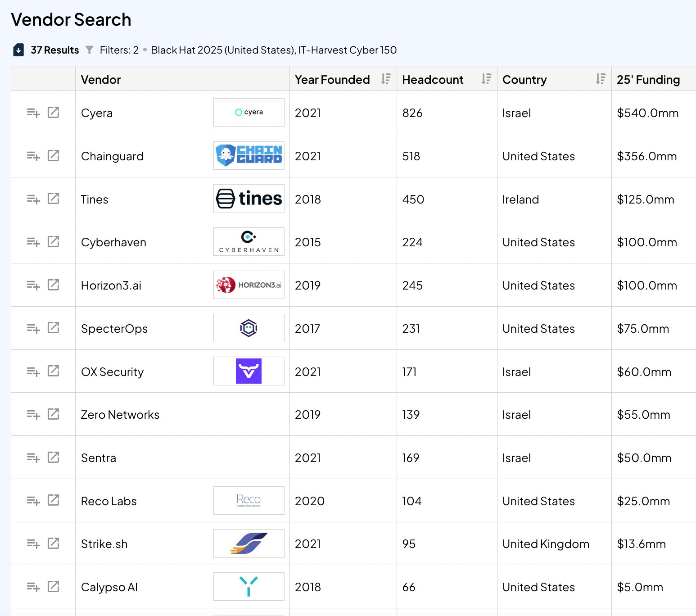Open the Cyberhaven vendor name
The height and width of the screenshot is (616, 696).
[113, 242]
